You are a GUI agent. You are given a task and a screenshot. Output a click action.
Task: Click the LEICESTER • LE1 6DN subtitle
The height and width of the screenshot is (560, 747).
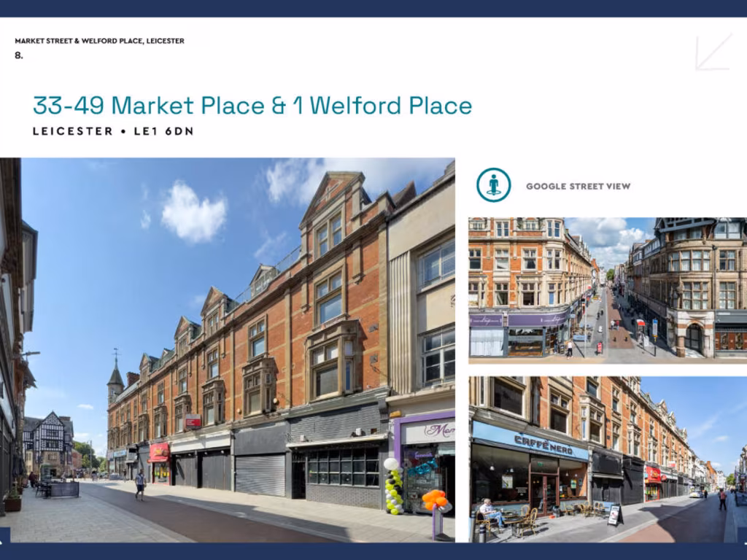[112, 132]
